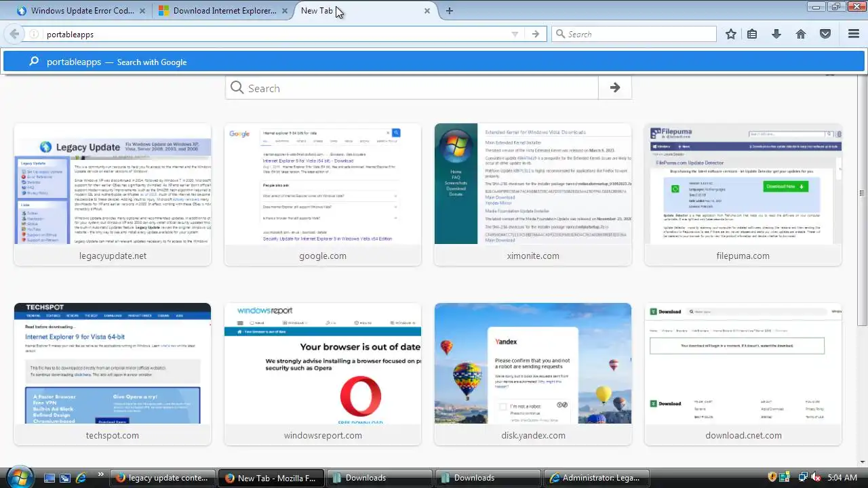Image resolution: width=868 pixels, height=488 pixels.
Task: Click the network computers tray icon
Action: click(x=802, y=478)
